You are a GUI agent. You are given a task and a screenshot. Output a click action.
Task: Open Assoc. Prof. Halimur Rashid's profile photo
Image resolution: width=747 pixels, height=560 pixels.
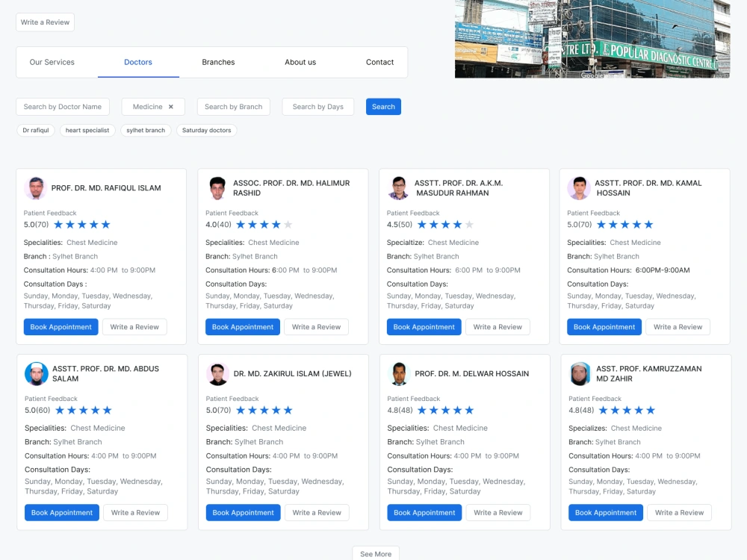coord(217,188)
